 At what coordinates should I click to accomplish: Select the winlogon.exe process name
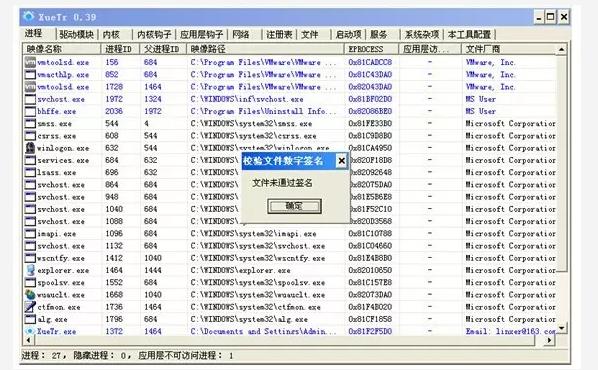pos(63,148)
